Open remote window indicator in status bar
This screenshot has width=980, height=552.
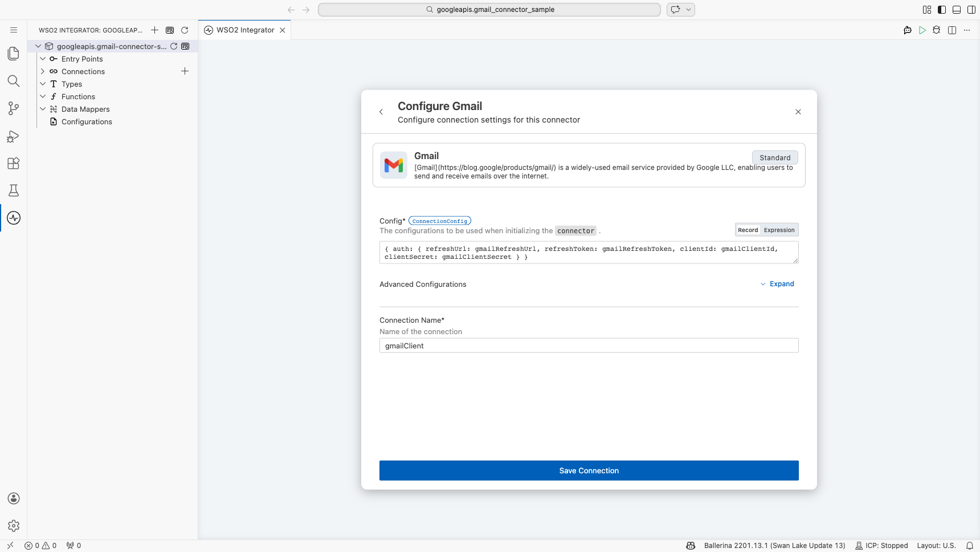[10, 546]
